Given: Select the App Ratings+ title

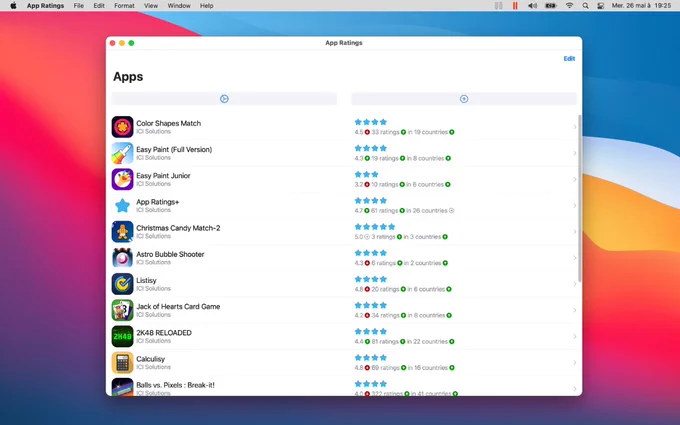Looking at the screenshot, I should [157, 202].
